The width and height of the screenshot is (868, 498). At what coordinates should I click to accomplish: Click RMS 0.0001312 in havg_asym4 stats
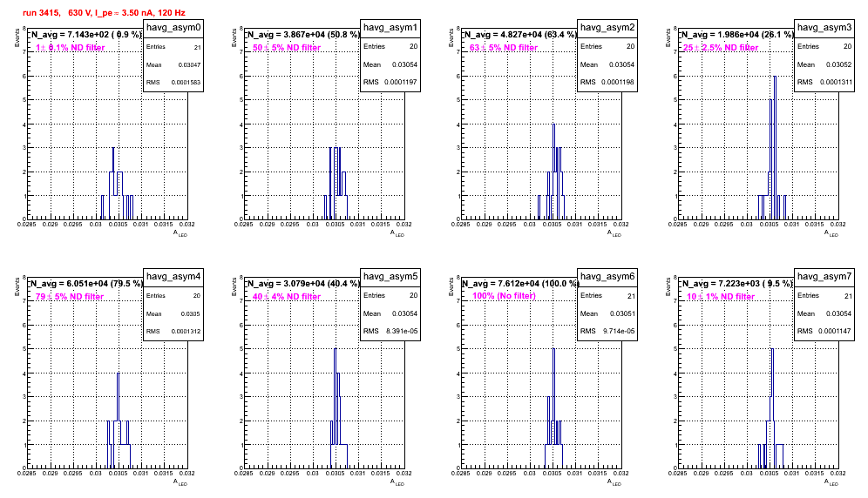coord(173,332)
